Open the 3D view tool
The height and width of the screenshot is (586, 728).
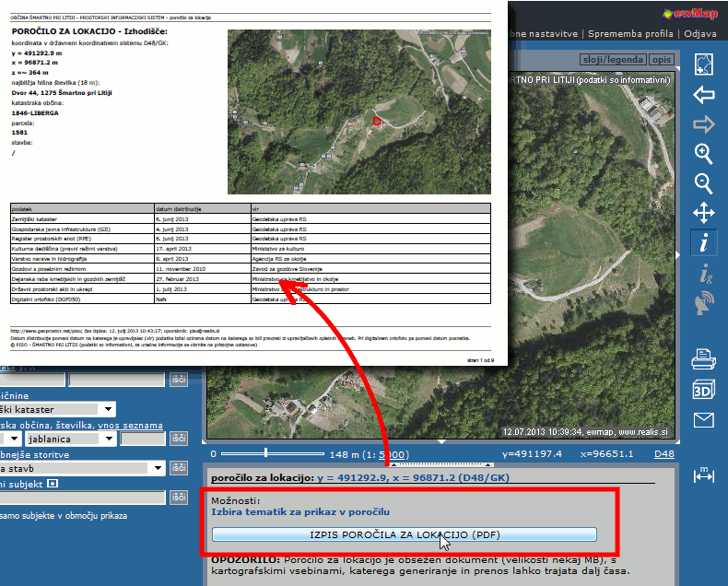(x=703, y=389)
